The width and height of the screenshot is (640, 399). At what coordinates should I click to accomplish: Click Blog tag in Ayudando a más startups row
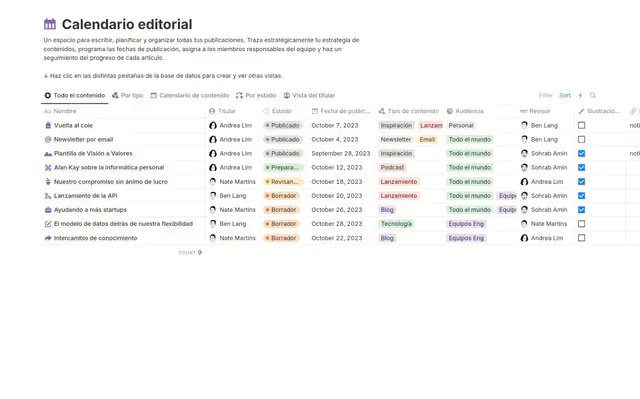[387, 210]
